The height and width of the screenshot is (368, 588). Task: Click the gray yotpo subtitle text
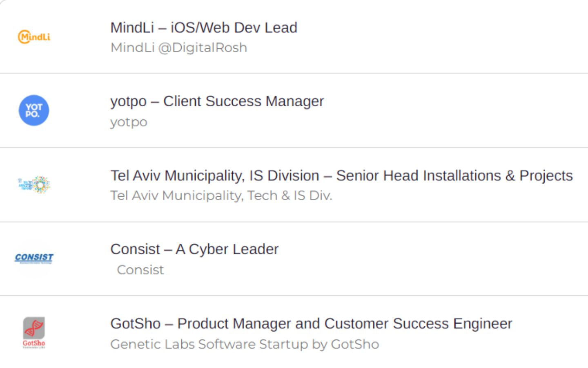coord(129,122)
